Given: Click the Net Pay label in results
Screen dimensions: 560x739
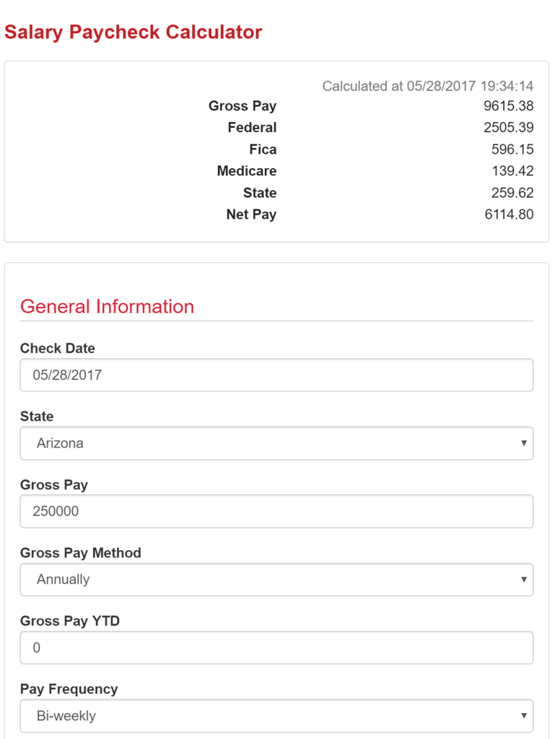Looking at the screenshot, I should [251, 214].
